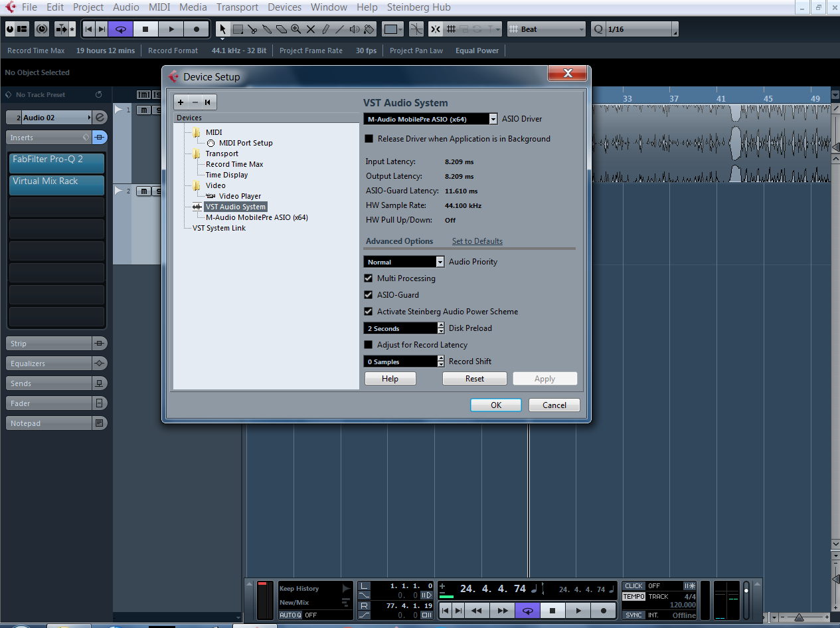
Task: Open ASIO Driver dropdown
Action: [493, 119]
